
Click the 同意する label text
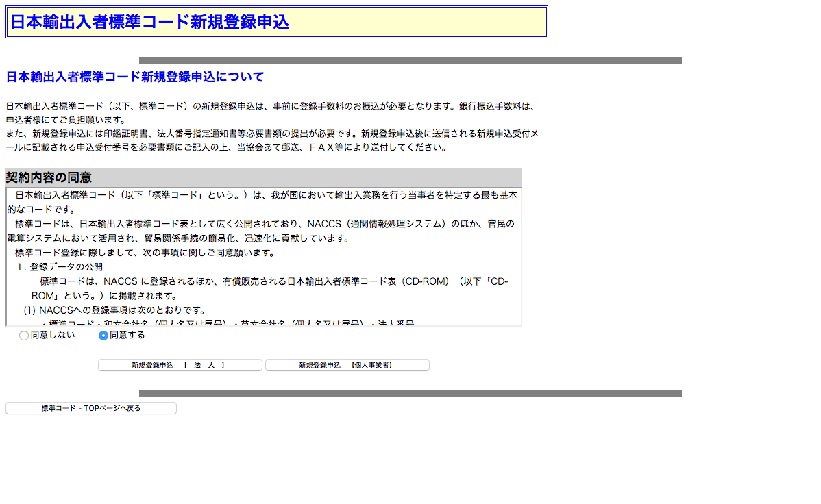point(127,335)
